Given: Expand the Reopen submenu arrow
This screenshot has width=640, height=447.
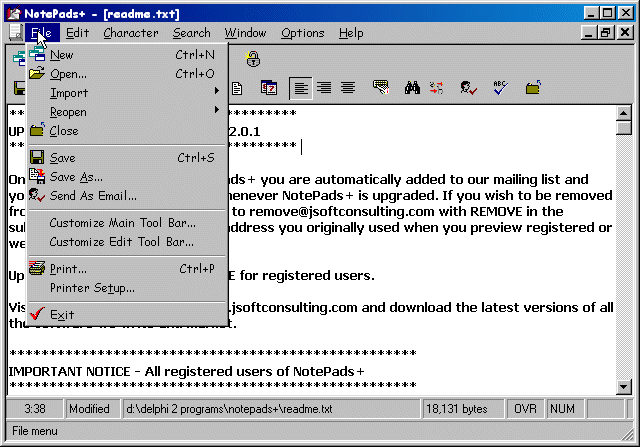Looking at the screenshot, I should [x=217, y=110].
